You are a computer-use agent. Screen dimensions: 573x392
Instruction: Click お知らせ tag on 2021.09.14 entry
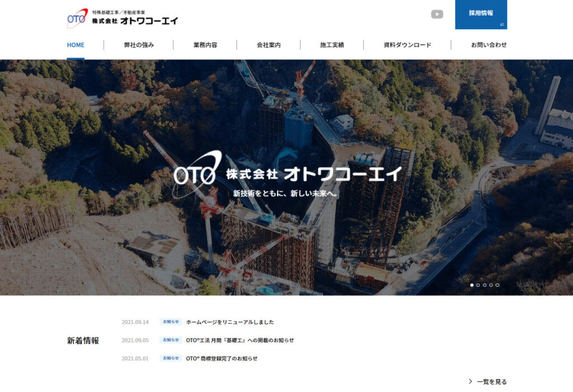(171, 322)
